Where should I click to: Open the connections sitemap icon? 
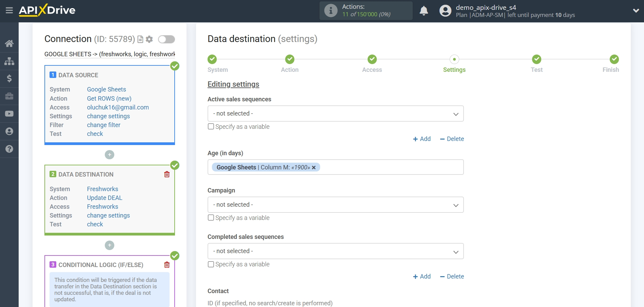[x=9, y=61]
